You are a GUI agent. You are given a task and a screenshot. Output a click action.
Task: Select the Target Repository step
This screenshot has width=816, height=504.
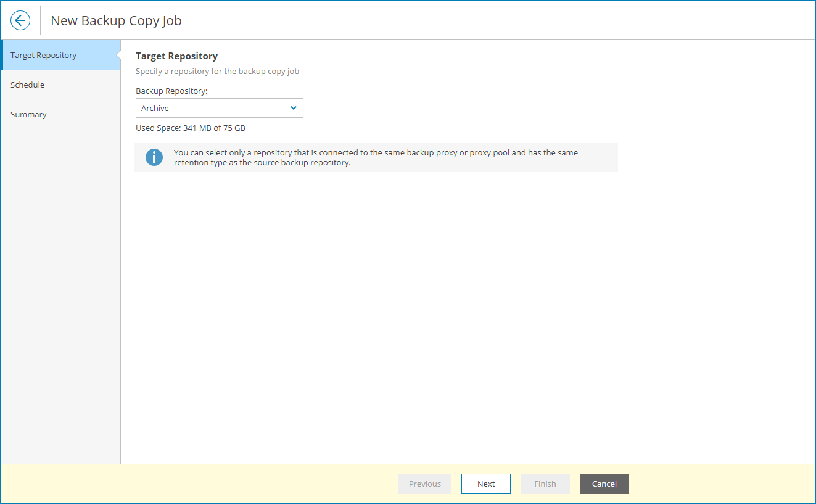tap(60, 55)
